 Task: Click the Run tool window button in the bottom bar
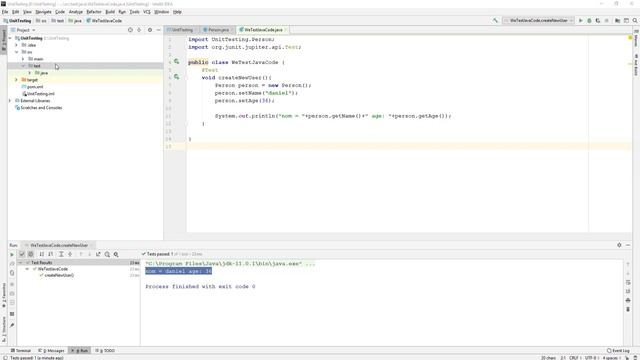tap(80, 351)
